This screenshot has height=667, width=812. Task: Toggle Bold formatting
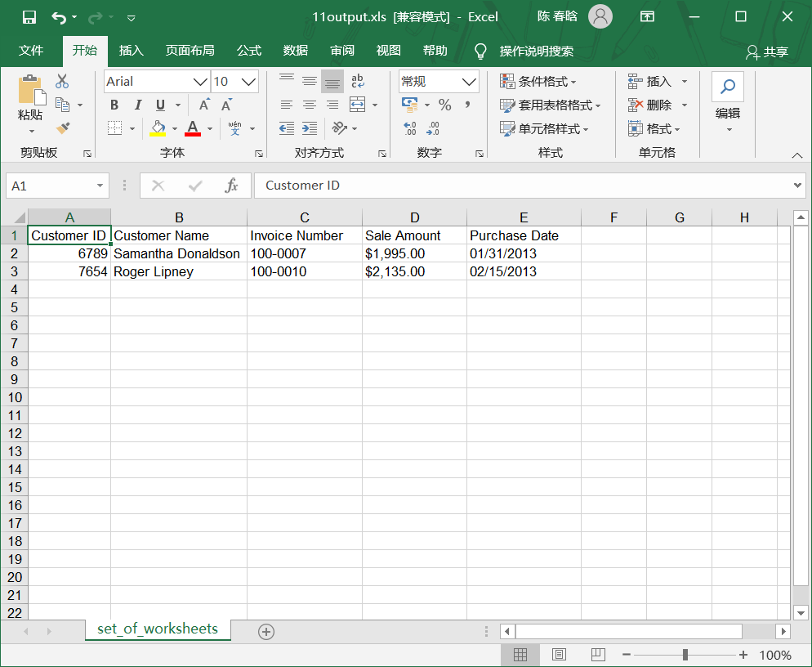tap(114, 105)
